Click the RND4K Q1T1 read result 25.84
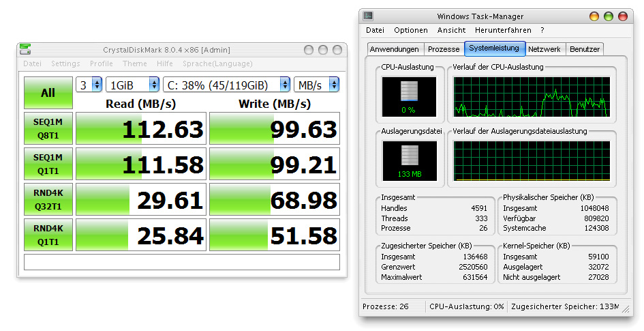The image size is (644, 331). pyautogui.click(x=141, y=234)
